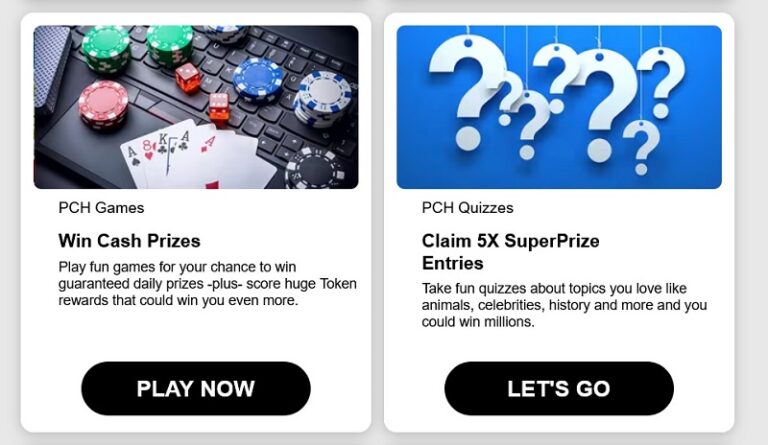The width and height of the screenshot is (768, 445).
Task: Click the games description about Token rewards
Action: [207, 283]
